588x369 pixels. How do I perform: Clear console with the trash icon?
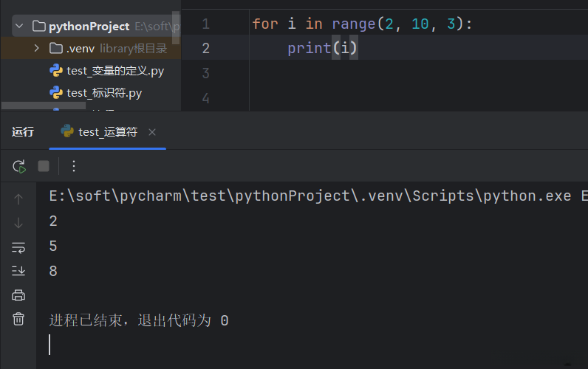pyautogui.click(x=18, y=319)
